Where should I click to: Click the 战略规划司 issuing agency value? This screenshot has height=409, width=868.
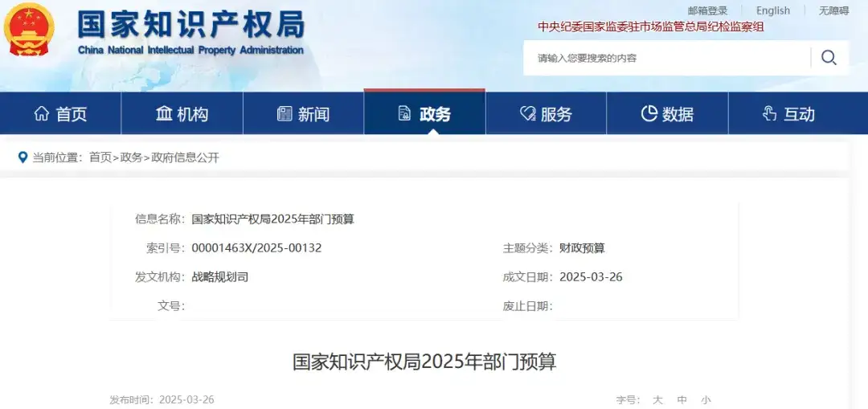(219, 276)
